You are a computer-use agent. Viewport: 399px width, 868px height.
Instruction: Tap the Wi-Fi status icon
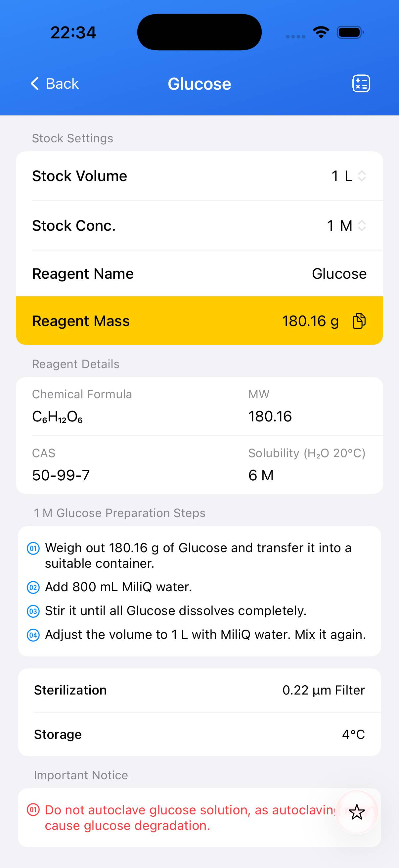[321, 32]
